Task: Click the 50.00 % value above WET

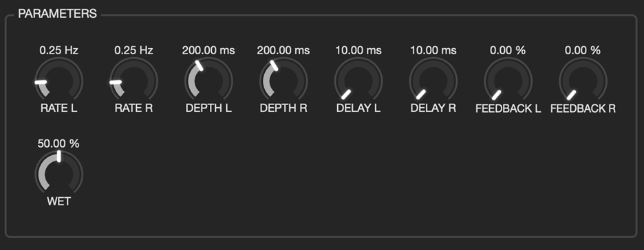Action: coord(58,144)
